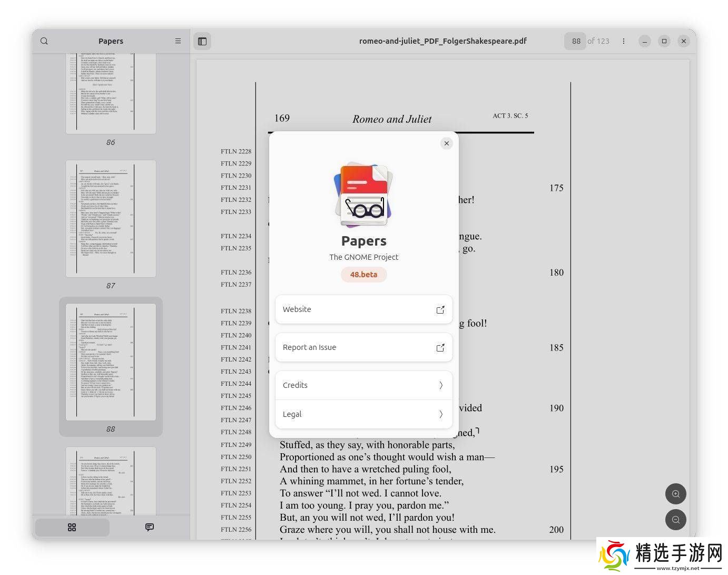728x575 pixels.
Task: Expand the Credits section
Action: 363,385
